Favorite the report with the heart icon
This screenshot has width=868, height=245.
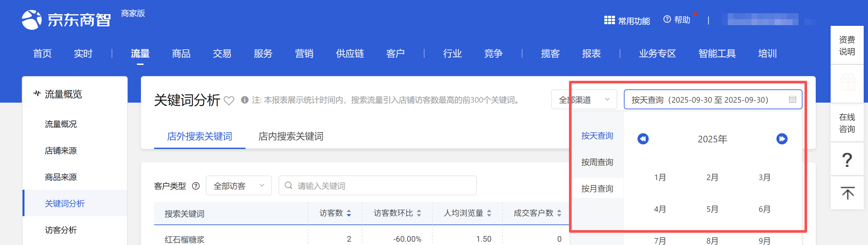click(229, 101)
